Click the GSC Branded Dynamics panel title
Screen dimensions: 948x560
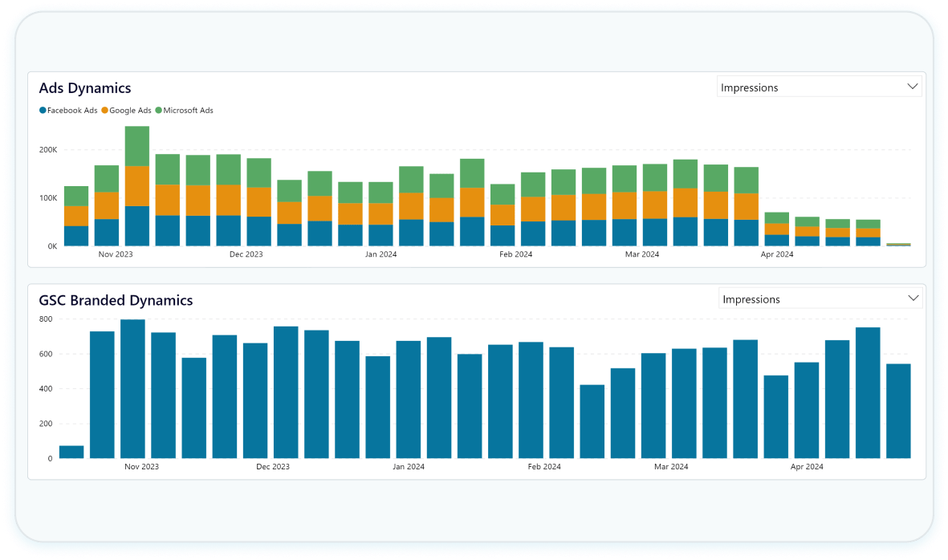[x=116, y=300]
